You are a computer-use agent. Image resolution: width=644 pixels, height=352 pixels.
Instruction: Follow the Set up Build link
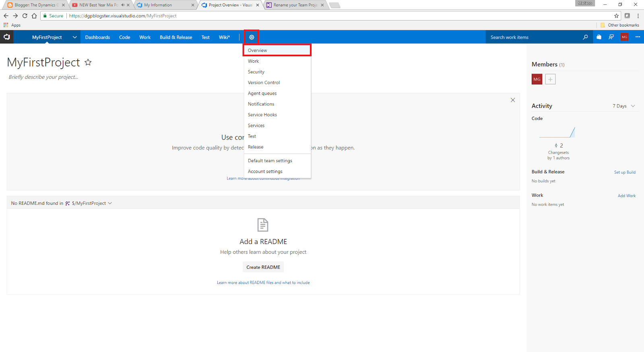pyautogui.click(x=625, y=172)
